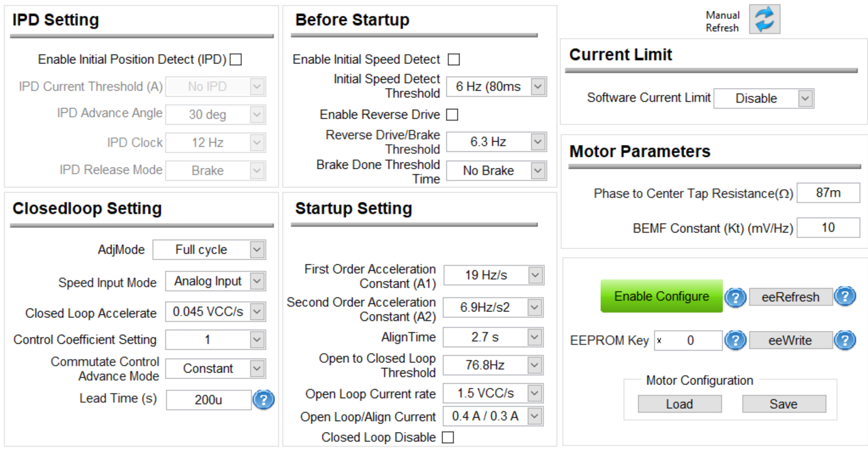Open Brake Done Threshold Time dropdown
This screenshot has height=449, width=868.
[496, 170]
